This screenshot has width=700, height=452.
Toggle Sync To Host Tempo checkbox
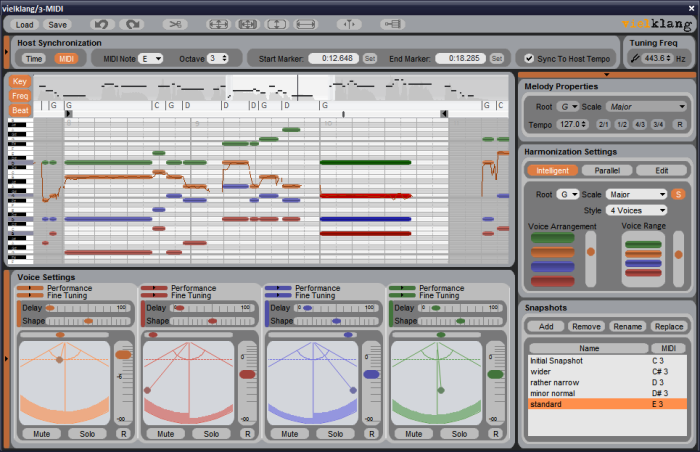tap(529, 59)
